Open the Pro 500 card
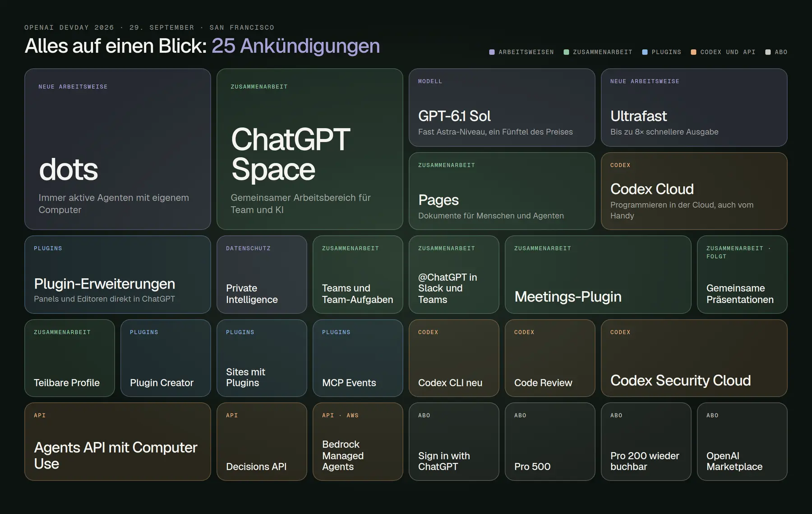The height and width of the screenshot is (514, 812). coord(550,442)
